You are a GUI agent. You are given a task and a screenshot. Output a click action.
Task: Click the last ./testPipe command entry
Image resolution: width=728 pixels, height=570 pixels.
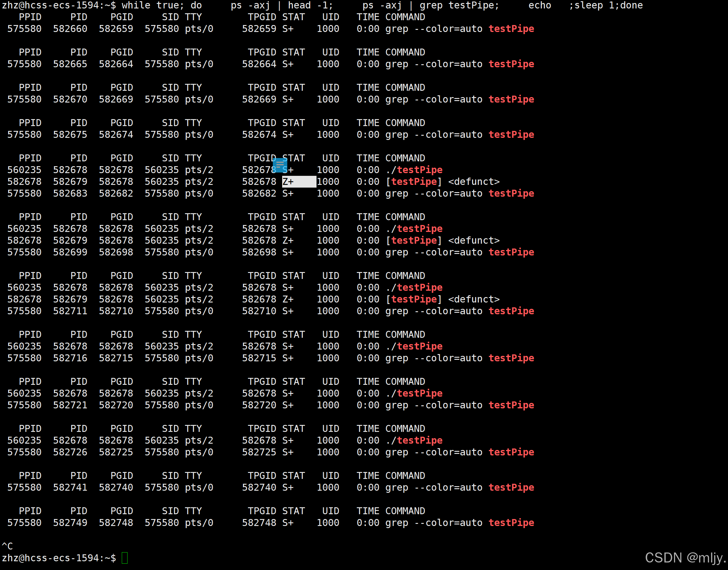click(x=414, y=441)
